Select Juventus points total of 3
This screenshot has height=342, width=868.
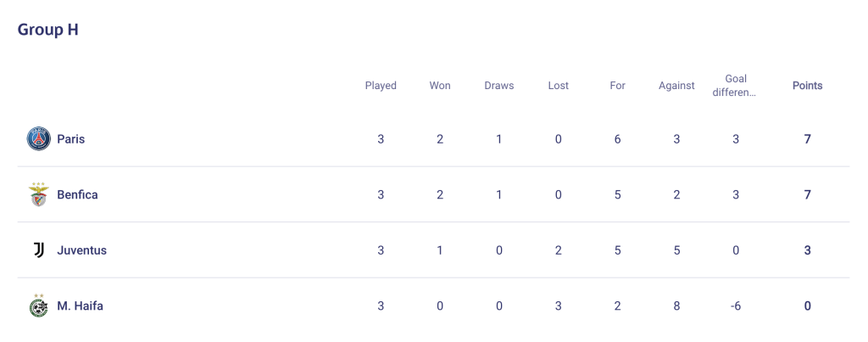point(808,250)
